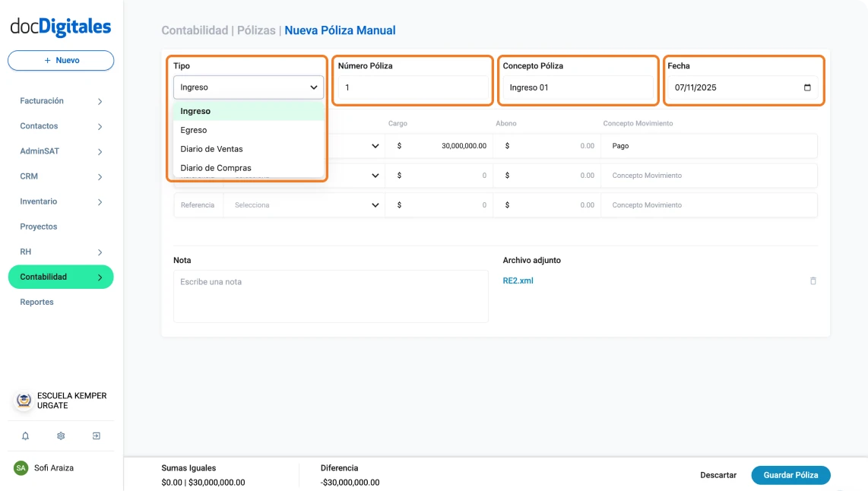Select Egreso from the Tipo list

tap(194, 130)
